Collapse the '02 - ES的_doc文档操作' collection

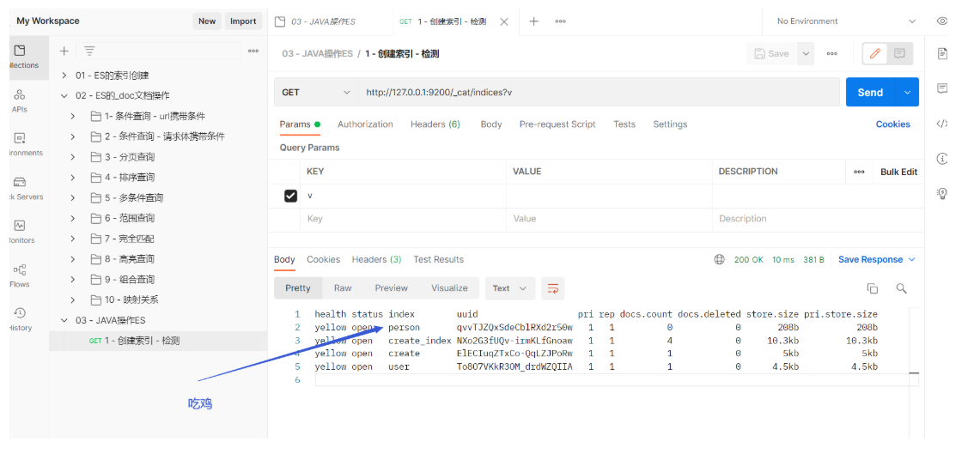[64, 96]
